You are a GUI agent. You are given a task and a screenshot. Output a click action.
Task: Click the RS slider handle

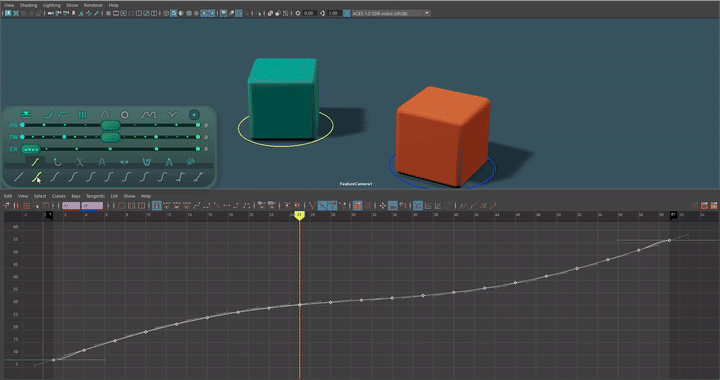110,125
